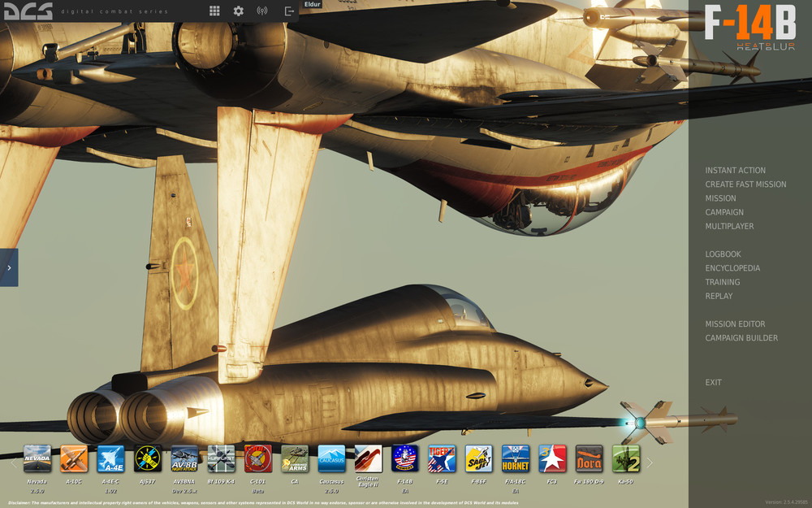Screen dimensions: 812x508
Task: Open the REPLAY menu item
Action: [x=719, y=296]
